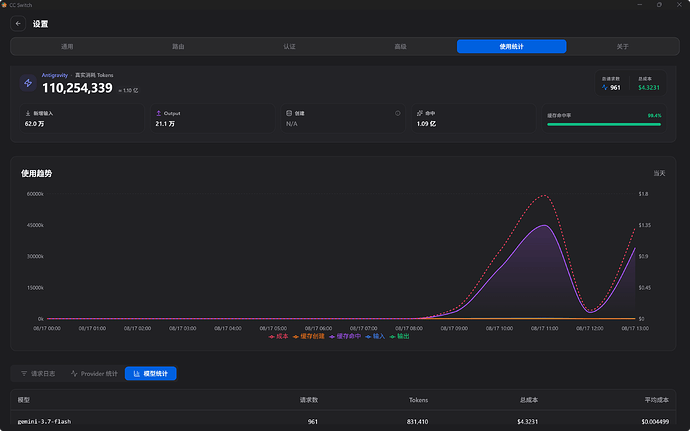Image resolution: width=690 pixels, height=431 pixels.
Task: Click the green cache hit rate bar
Action: [x=604, y=125]
